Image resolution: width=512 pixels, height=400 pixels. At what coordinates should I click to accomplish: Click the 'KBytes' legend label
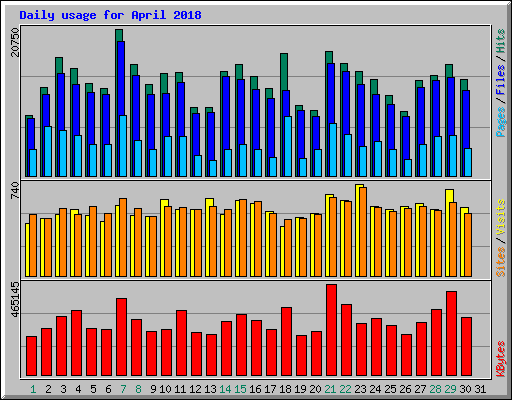(501, 359)
